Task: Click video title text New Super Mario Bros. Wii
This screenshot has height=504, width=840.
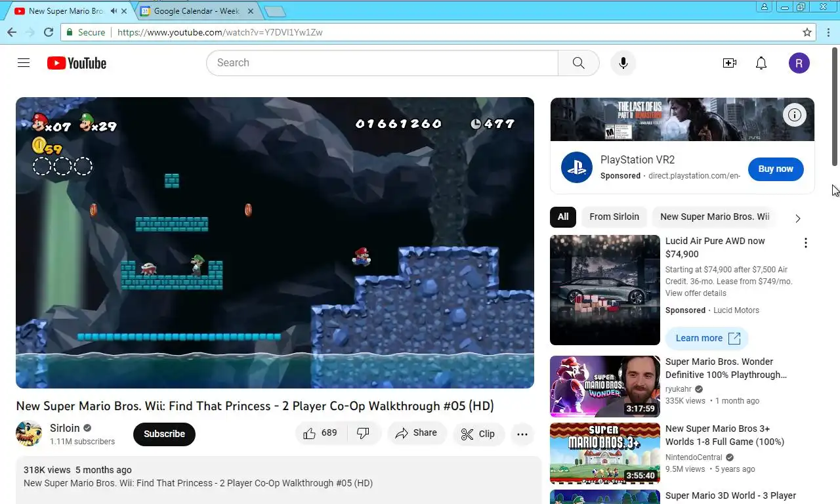Action: [255, 406]
